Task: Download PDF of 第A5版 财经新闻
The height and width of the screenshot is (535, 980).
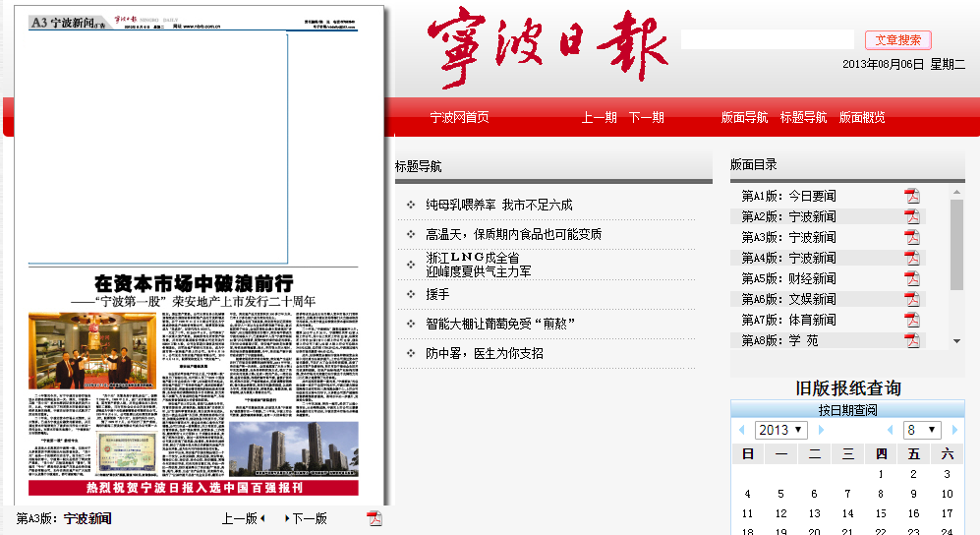Action: coord(912,278)
